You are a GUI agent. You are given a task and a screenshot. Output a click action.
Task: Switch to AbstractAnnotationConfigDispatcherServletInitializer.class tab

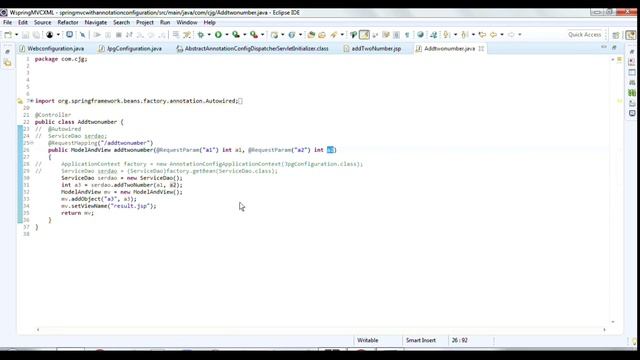coord(253,49)
